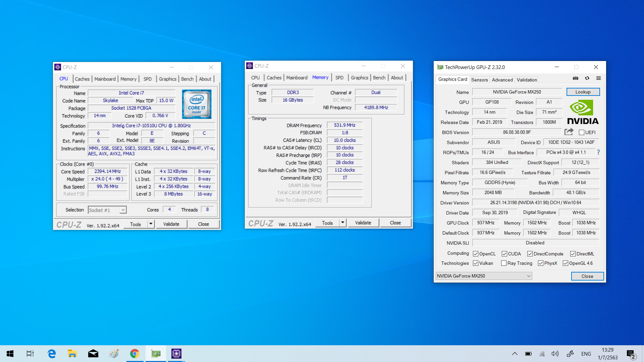Open the NVIDIA GeForce MX250 GPU dropdown
The width and height of the screenshot is (644, 362).
484,276
